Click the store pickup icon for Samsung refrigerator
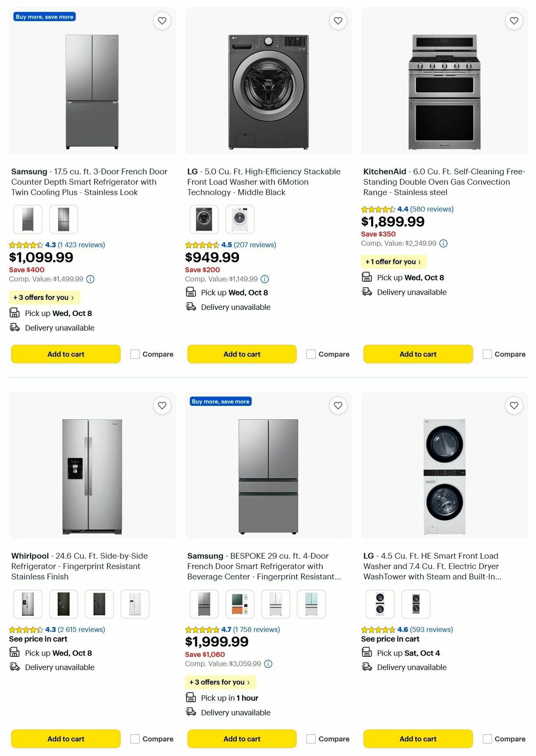Image resolution: width=536 pixels, height=756 pixels. [x=14, y=312]
